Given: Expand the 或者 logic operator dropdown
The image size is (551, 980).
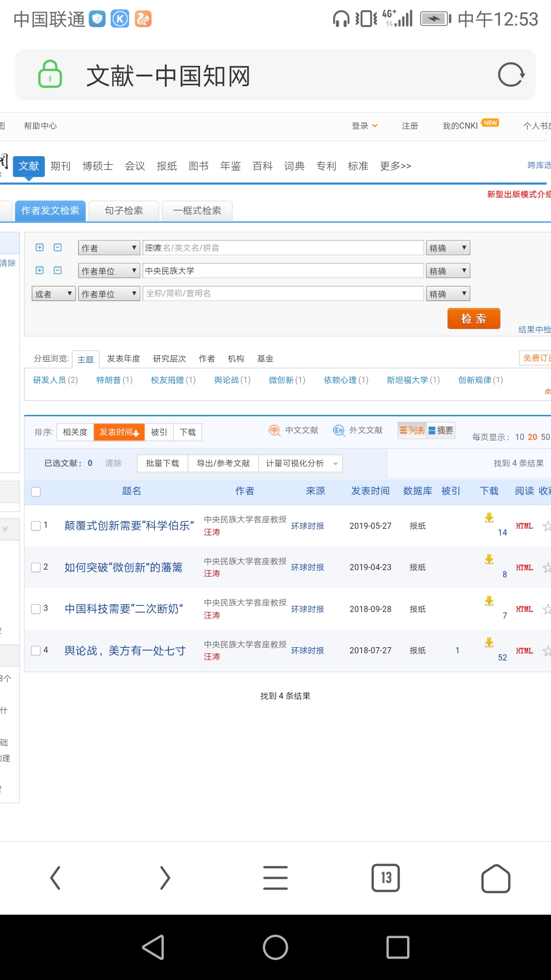Looking at the screenshot, I should [x=54, y=294].
